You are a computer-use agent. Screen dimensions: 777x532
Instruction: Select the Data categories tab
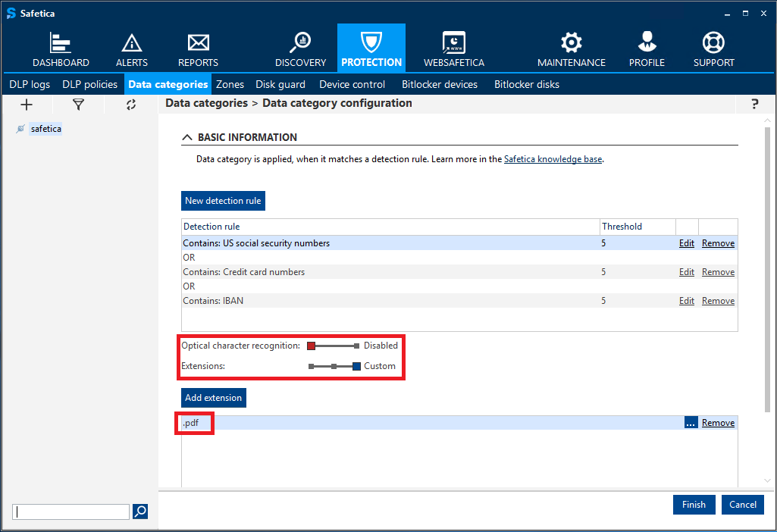click(168, 84)
